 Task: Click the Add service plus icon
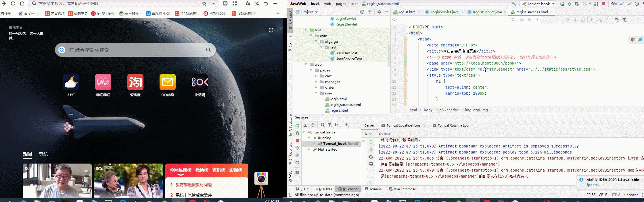[347, 125]
